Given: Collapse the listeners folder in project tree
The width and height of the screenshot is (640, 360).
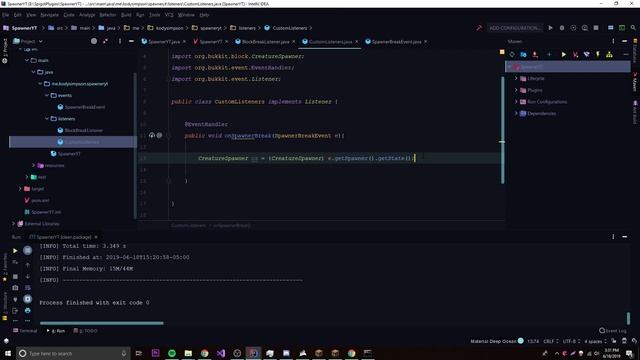Looking at the screenshot, I should (47, 118).
